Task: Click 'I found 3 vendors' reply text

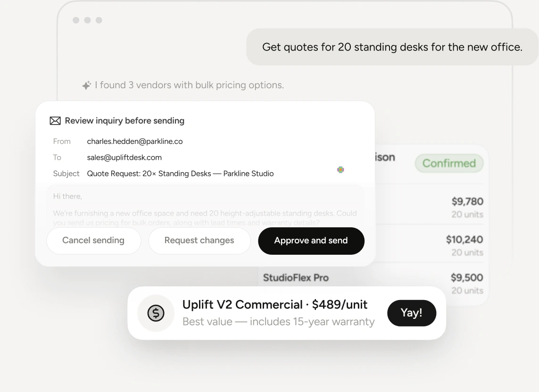Action: point(190,85)
